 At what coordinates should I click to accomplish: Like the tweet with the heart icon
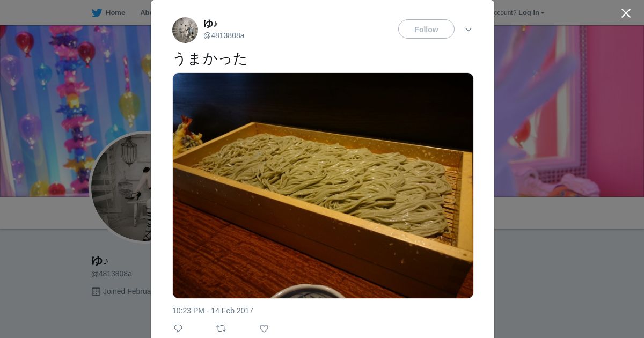(x=264, y=328)
